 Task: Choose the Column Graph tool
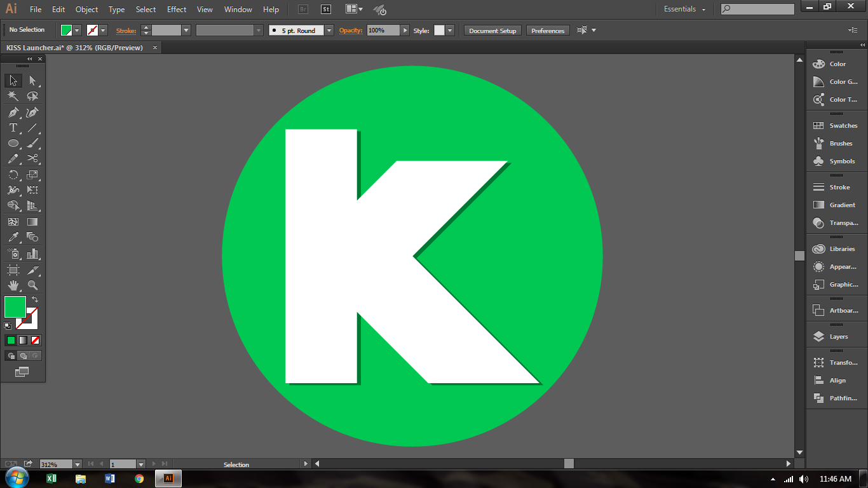[32, 254]
